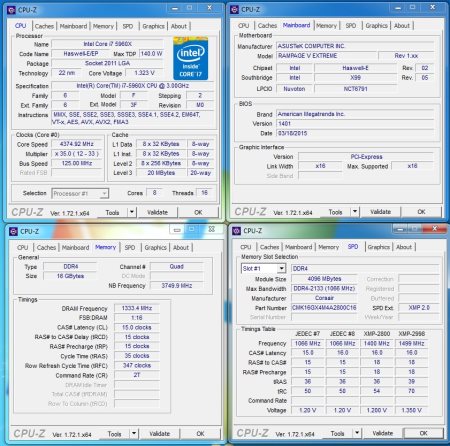
Task: Click the XMP-2998 voltage value 1.350 V
Action: pos(411,410)
